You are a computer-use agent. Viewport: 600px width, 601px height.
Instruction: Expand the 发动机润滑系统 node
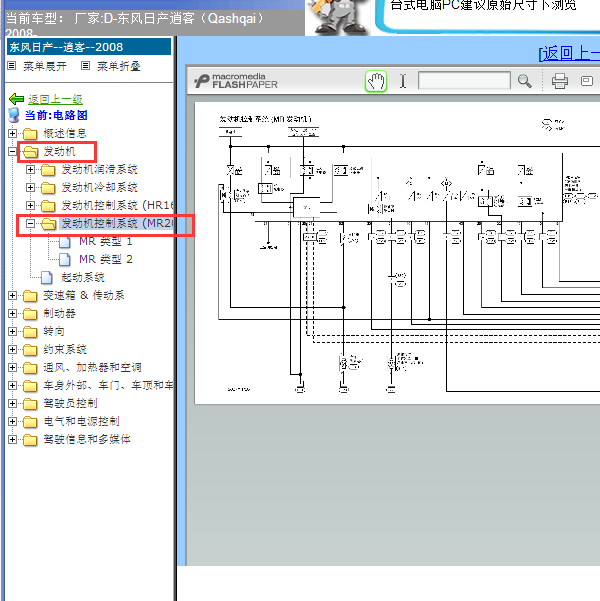[30, 169]
